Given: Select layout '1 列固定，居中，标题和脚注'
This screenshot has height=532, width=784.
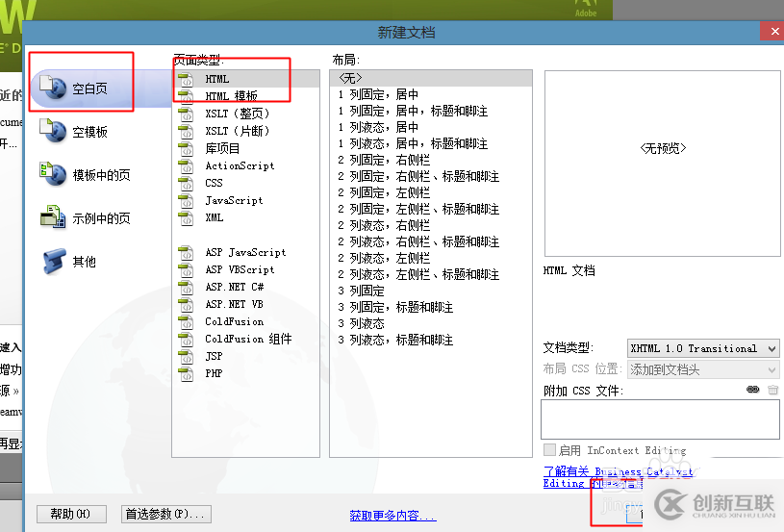Looking at the screenshot, I should (431, 111).
